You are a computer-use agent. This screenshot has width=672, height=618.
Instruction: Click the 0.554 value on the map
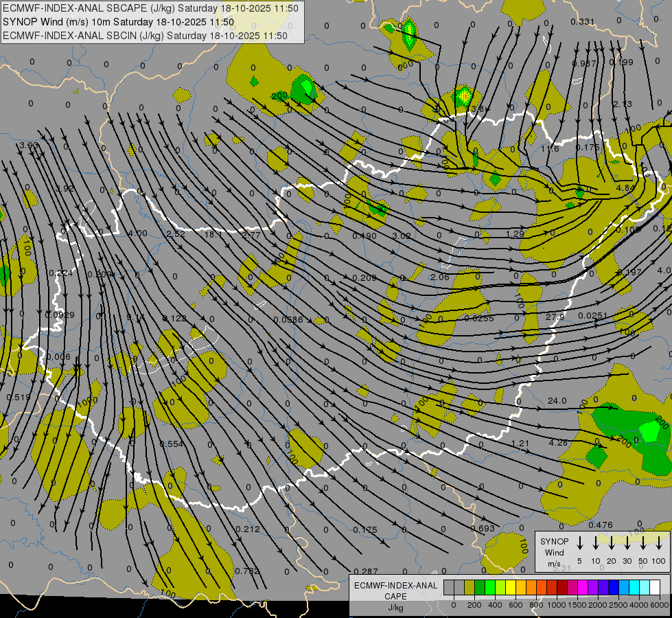click(172, 444)
